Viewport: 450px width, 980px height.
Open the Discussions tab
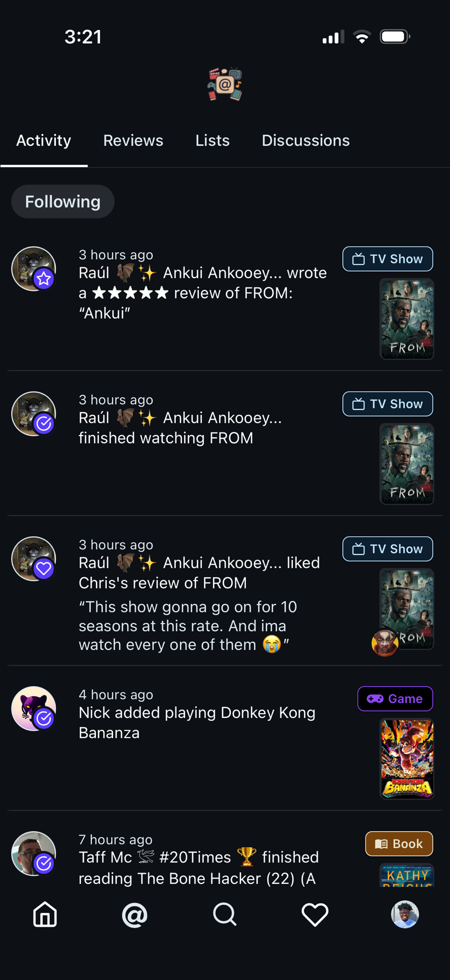tap(306, 141)
